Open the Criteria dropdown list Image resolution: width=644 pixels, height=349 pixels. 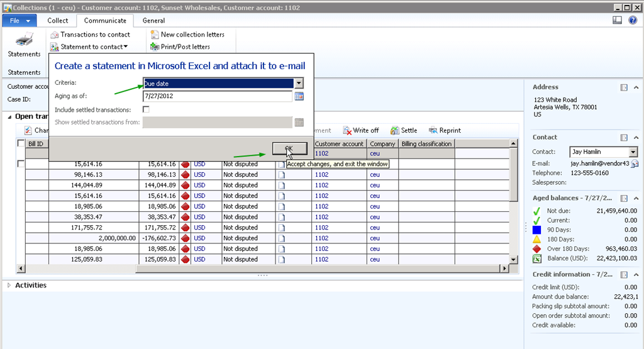(299, 83)
